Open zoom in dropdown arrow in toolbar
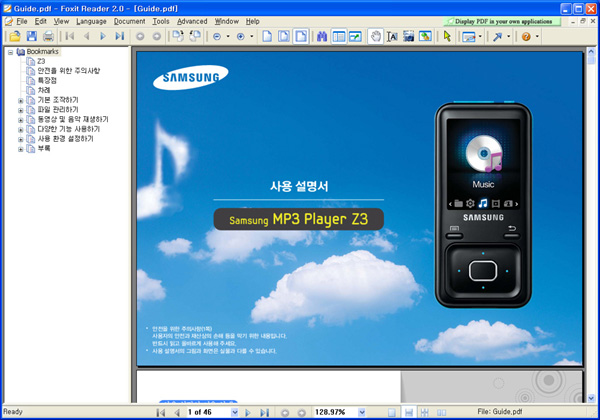 pos(252,36)
